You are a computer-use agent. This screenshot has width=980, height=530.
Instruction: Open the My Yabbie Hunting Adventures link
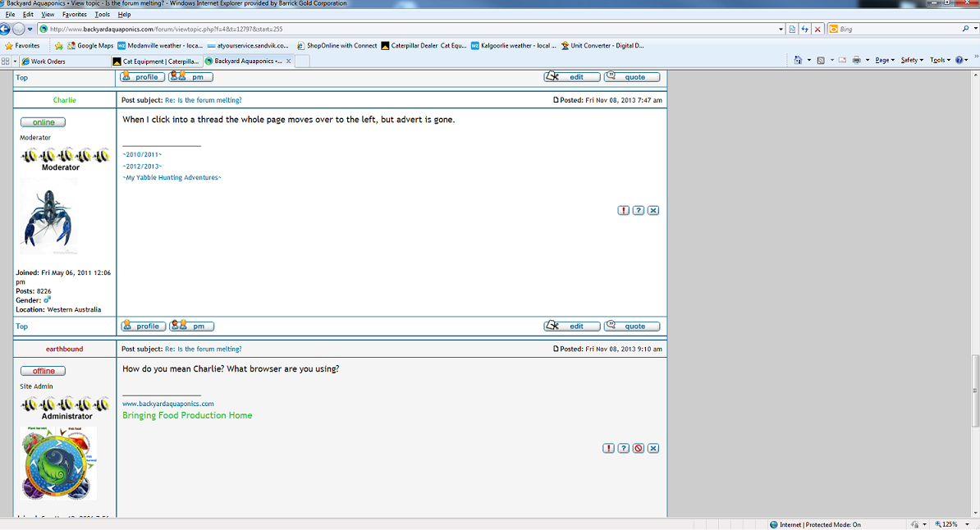click(172, 178)
